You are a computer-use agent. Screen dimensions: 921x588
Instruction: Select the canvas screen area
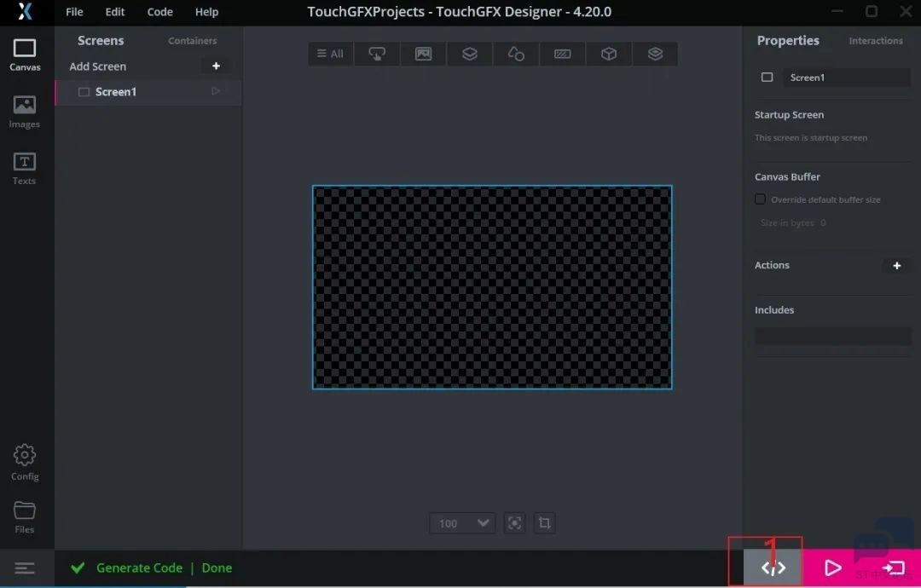pos(492,287)
